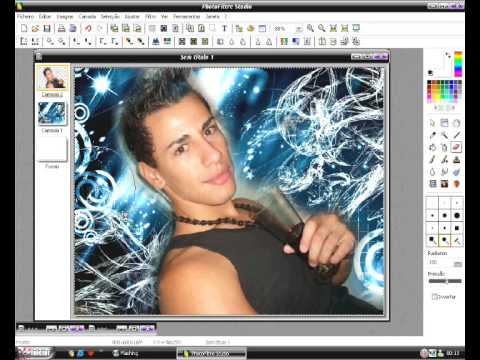Image resolution: width=480 pixels, height=360 pixels.
Task: Select the Magic wand tool
Action: tap(444, 135)
